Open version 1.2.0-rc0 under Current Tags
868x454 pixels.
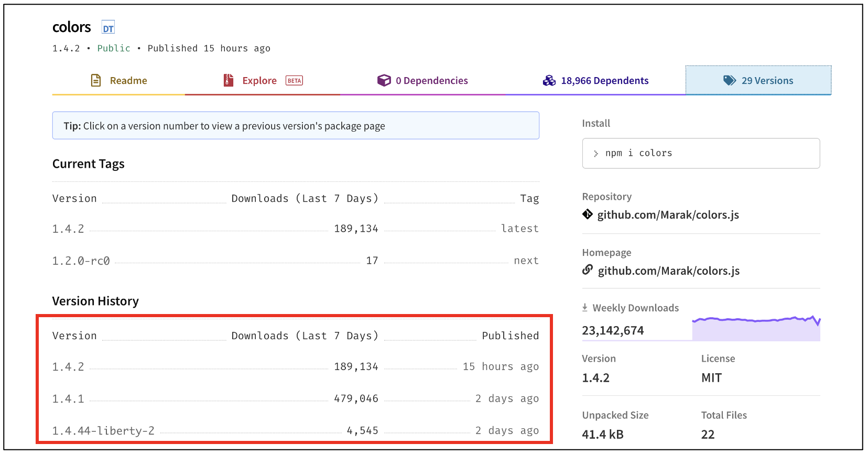tap(81, 261)
